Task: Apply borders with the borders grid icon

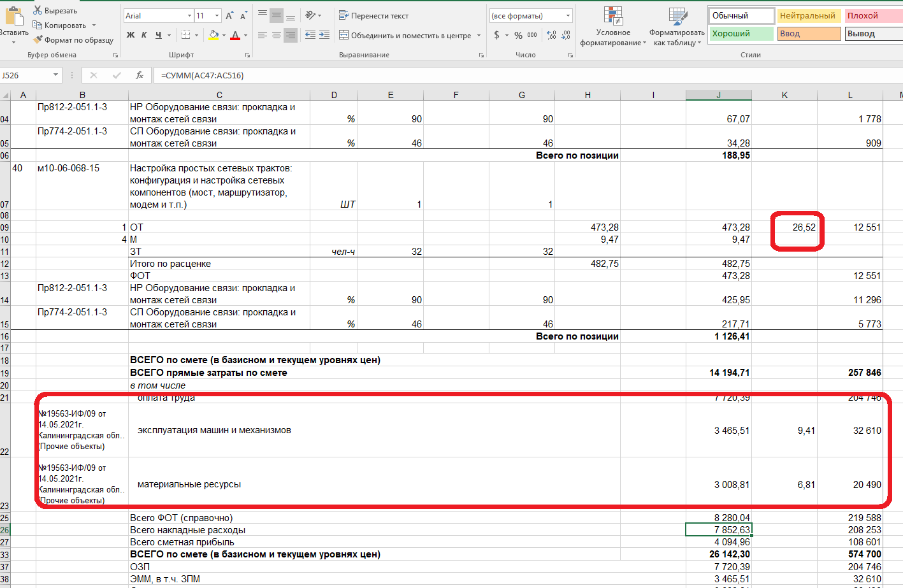Action: tap(185, 35)
